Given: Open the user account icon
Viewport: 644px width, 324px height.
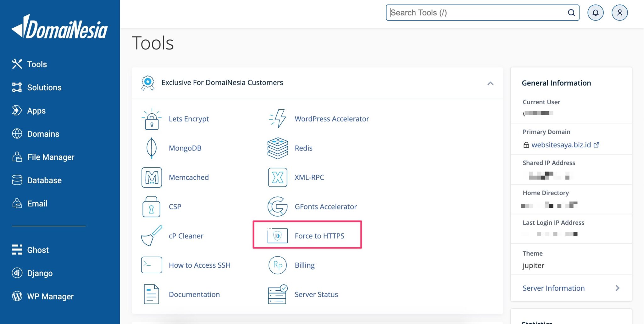Looking at the screenshot, I should [x=619, y=13].
